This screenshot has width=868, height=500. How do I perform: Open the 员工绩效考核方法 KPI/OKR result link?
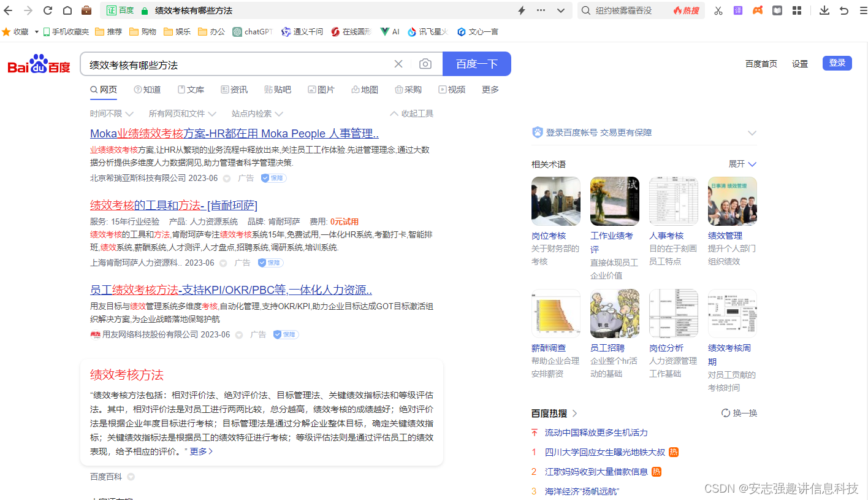click(231, 290)
